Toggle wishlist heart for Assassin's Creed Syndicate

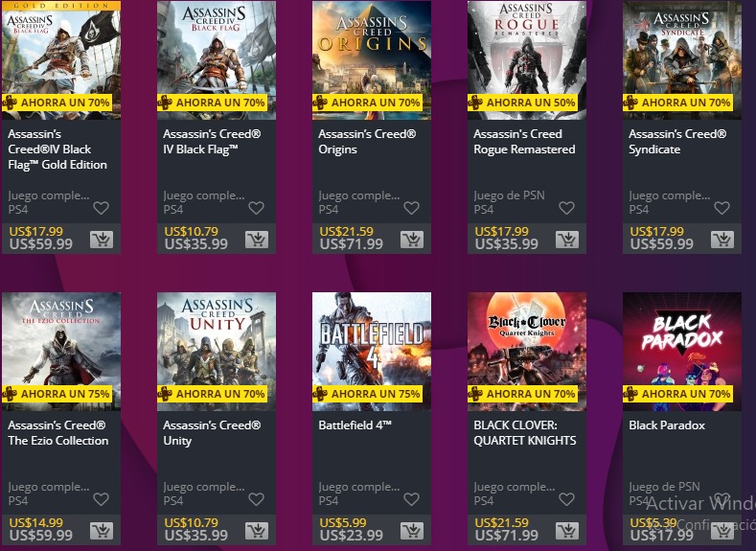click(x=722, y=208)
